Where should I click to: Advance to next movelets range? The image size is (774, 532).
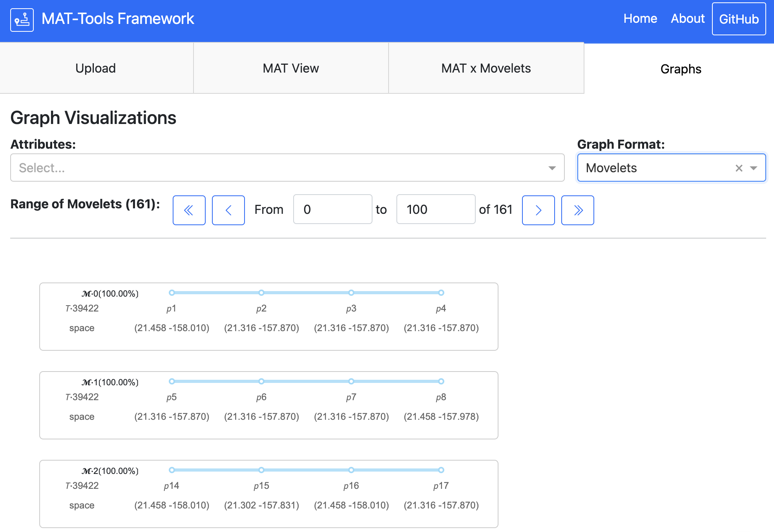(x=538, y=210)
